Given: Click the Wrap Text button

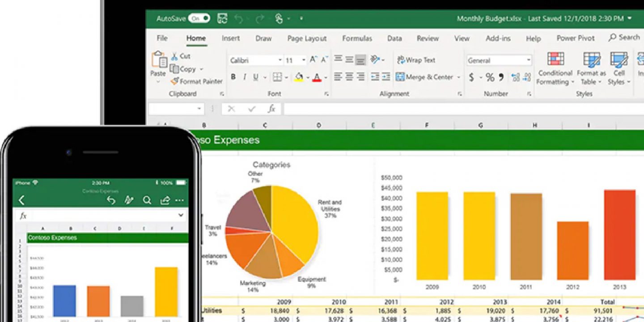Looking at the screenshot, I should pos(415,60).
